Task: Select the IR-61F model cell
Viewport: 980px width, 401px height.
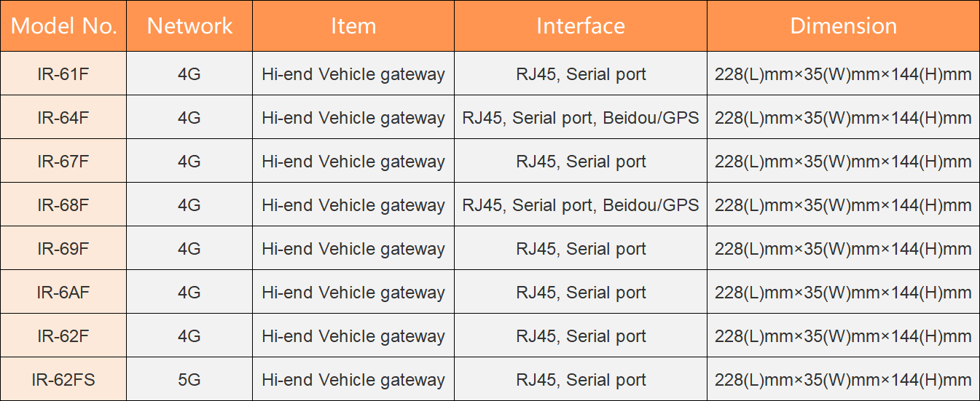Action: pyautogui.click(x=63, y=74)
